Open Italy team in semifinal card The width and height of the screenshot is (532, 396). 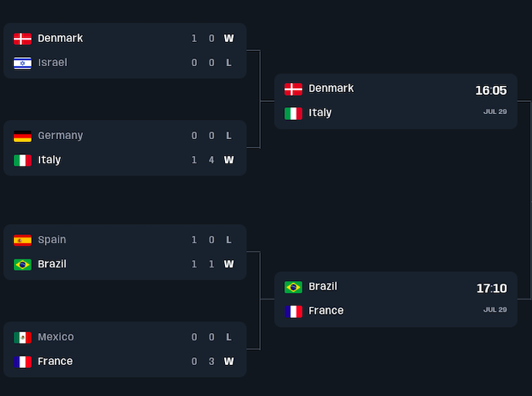(x=320, y=112)
